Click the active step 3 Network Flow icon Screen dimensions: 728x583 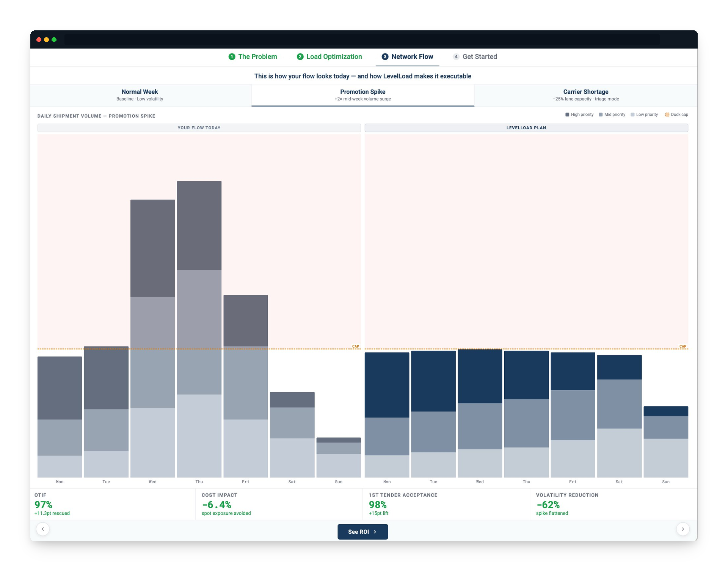tap(385, 57)
